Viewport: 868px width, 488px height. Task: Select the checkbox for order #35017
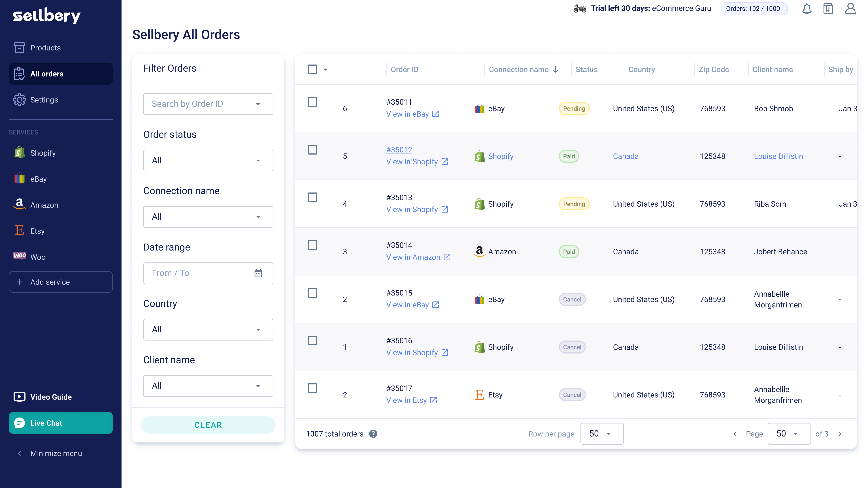[x=312, y=388]
